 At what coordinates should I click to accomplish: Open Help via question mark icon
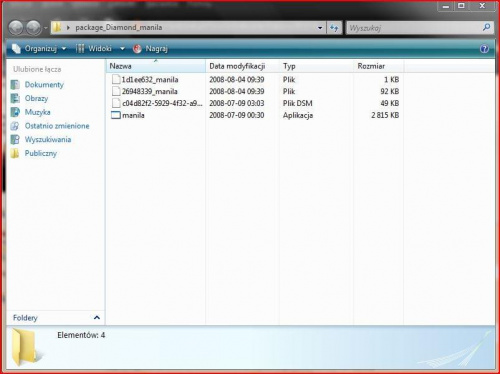click(x=484, y=49)
